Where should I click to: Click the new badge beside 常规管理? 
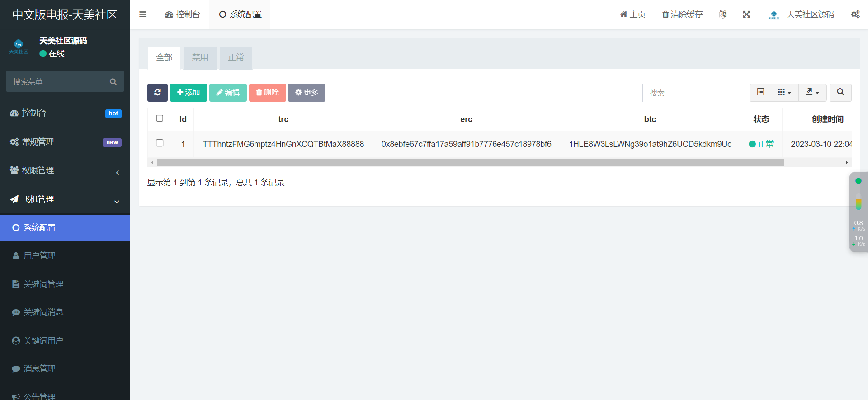[x=112, y=142]
